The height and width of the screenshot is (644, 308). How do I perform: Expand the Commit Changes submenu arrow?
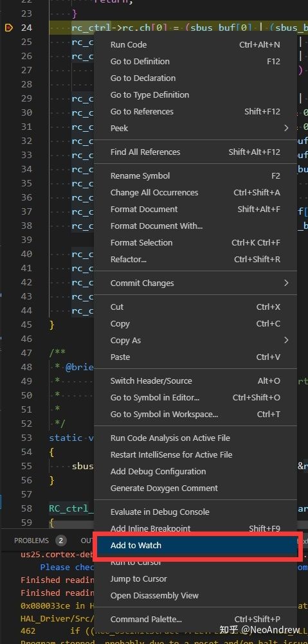[286, 283]
